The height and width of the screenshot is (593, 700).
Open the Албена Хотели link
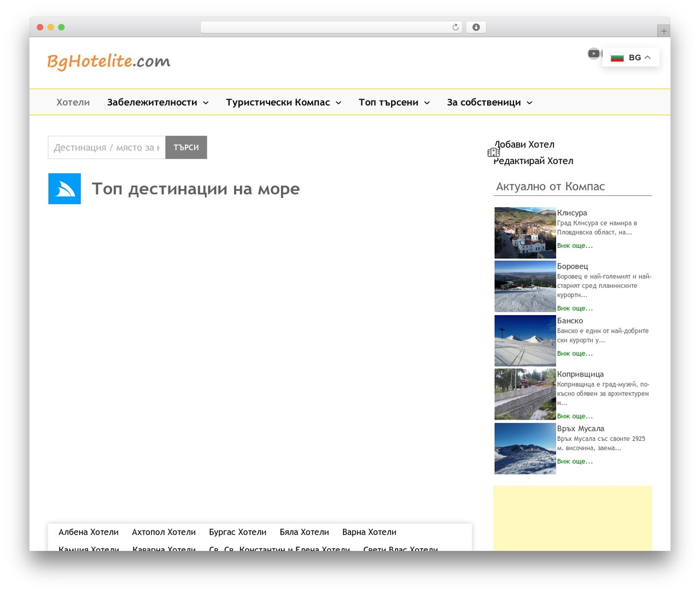tap(89, 532)
